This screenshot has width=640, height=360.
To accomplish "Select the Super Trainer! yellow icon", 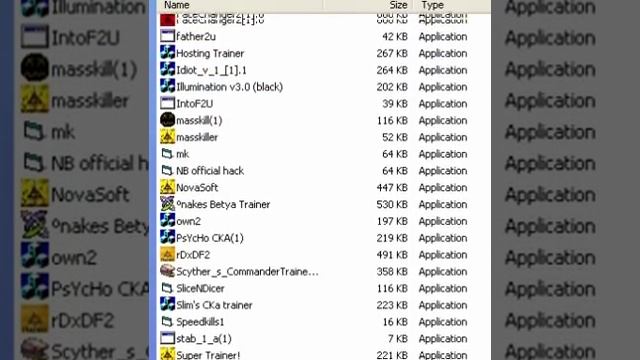I will [x=167, y=354].
